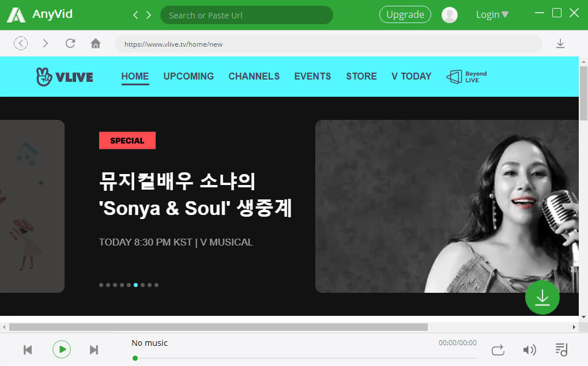Click the previous banner card on left
Screen dimensions: 588x366
pos(32,206)
